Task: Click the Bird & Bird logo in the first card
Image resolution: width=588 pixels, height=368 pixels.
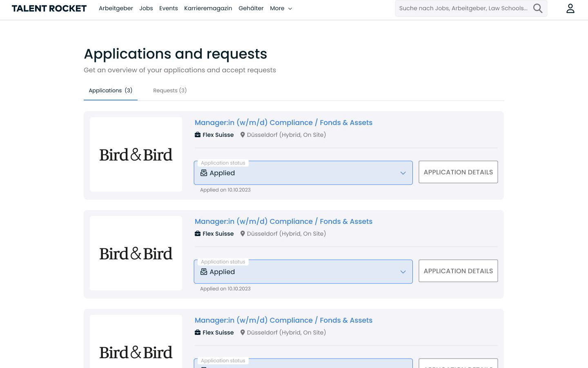Action: (x=136, y=154)
